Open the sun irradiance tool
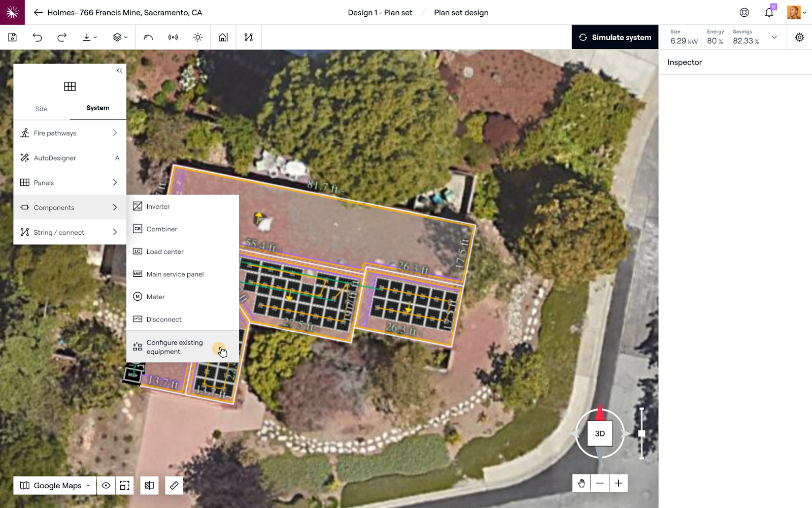Screen dimensions: 812x508 point(198,37)
